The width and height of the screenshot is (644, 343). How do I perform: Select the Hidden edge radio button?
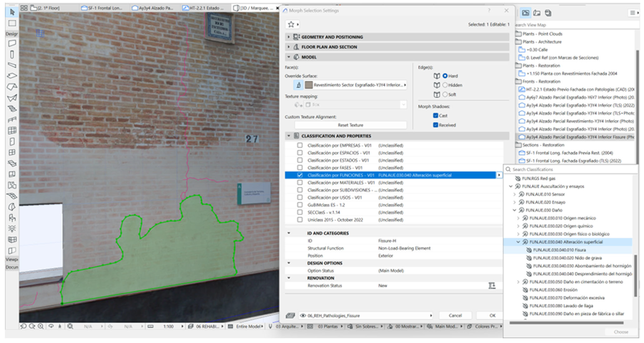[x=445, y=85]
